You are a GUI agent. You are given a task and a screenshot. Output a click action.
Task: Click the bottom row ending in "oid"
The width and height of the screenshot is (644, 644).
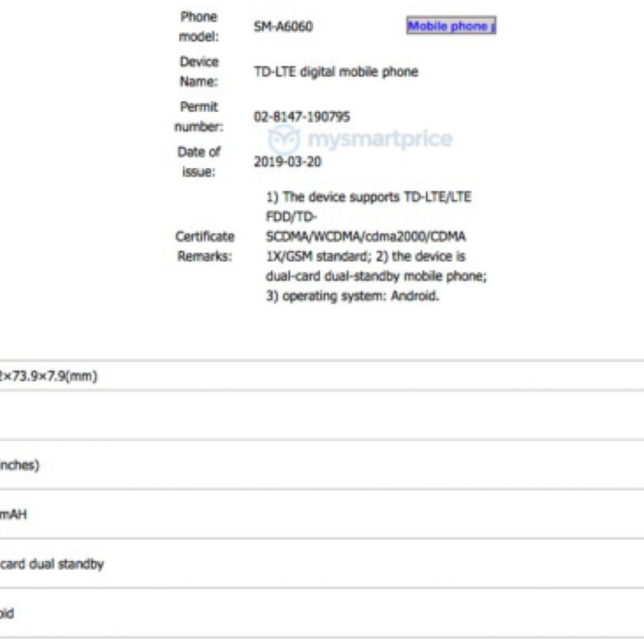click(7, 614)
